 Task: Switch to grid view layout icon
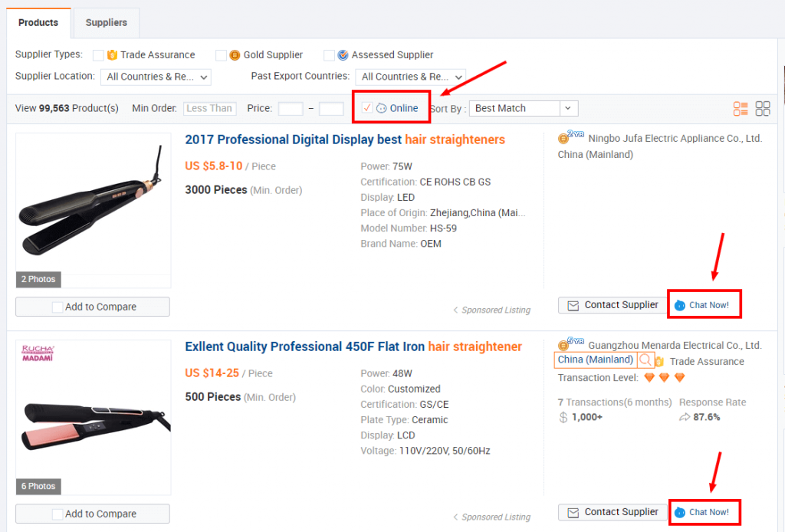click(763, 109)
